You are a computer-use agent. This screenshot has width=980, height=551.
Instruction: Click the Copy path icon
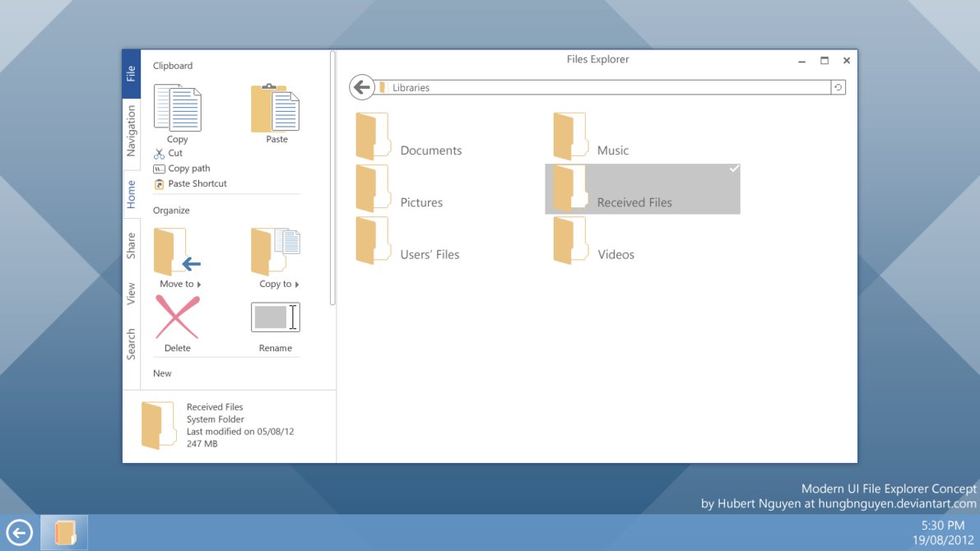[x=159, y=169]
